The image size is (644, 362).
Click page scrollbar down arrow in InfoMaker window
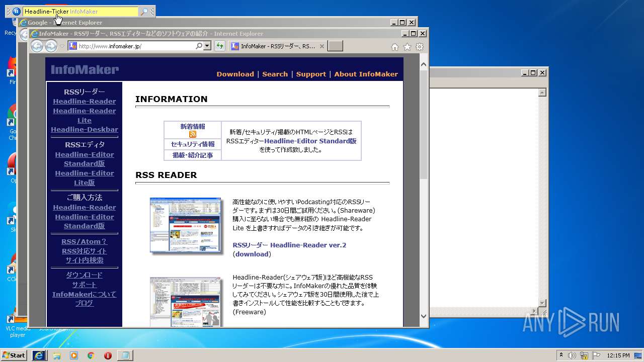point(424,316)
